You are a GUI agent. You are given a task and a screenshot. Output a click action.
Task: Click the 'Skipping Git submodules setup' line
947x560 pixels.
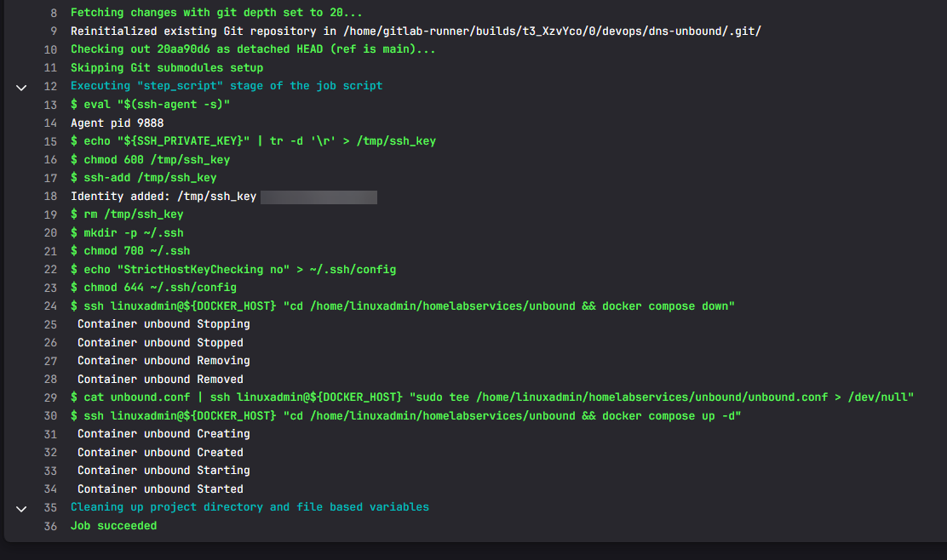pyautogui.click(x=166, y=68)
